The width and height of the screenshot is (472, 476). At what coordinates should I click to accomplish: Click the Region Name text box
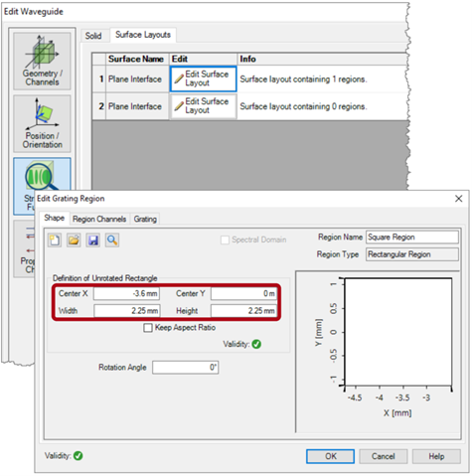412,238
